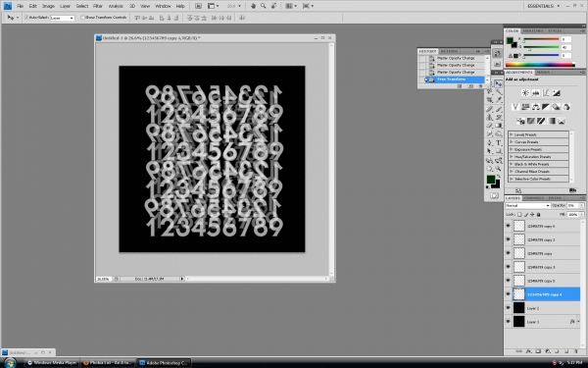Add an Exposure adjustment
Image resolution: width=588 pixels, height=368 pixels.
click(x=557, y=93)
